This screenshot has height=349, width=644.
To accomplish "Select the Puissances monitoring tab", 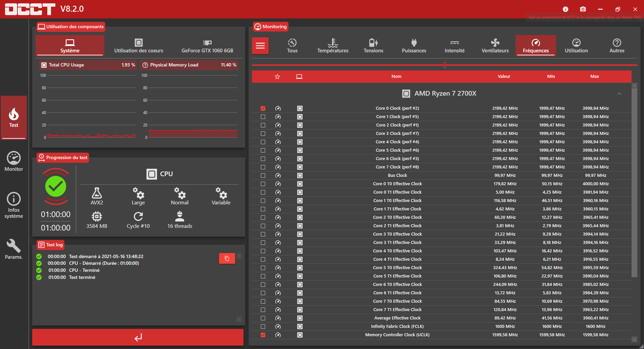I will pyautogui.click(x=414, y=46).
